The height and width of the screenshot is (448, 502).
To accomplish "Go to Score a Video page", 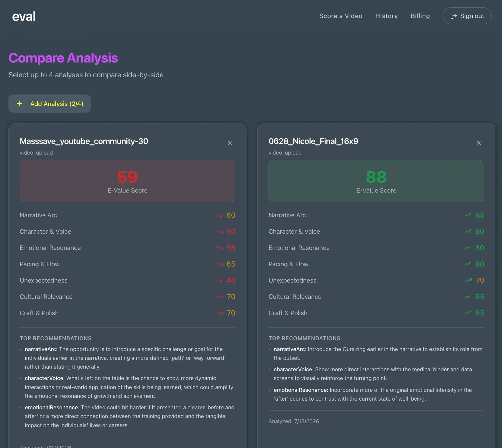I will pyautogui.click(x=341, y=16).
